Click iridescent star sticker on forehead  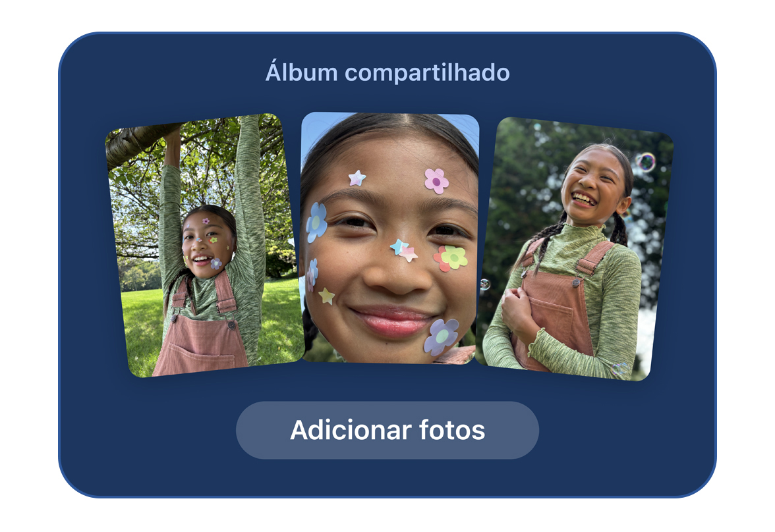tap(357, 178)
